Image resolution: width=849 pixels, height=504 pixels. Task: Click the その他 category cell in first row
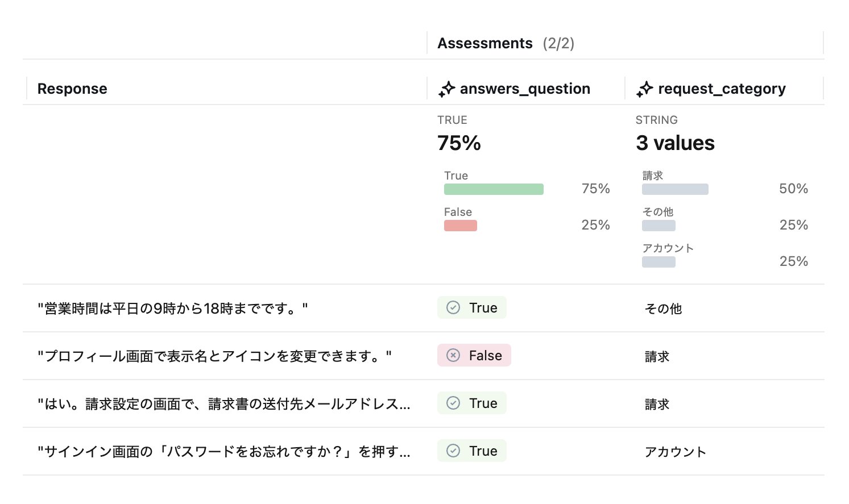tap(663, 309)
